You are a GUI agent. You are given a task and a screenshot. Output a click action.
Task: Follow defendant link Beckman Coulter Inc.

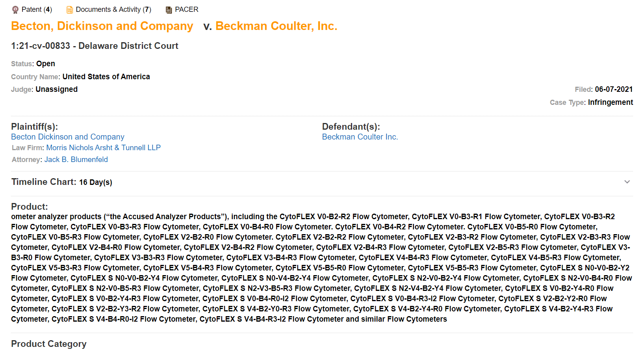tap(360, 137)
